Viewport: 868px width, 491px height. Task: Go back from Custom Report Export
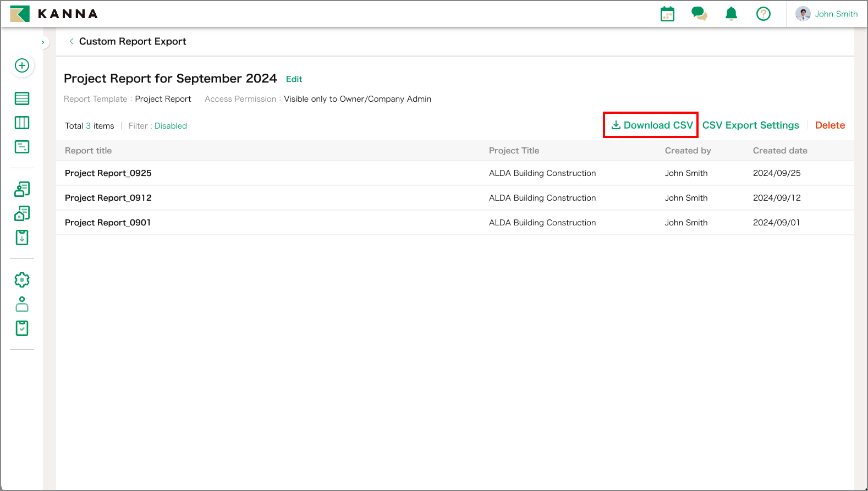(72, 41)
